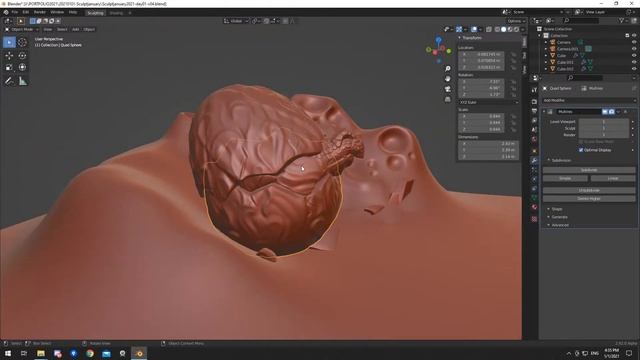The height and width of the screenshot is (360, 640).
Task: Click the navigation axis gizmo
Action: tap(438, 50)
